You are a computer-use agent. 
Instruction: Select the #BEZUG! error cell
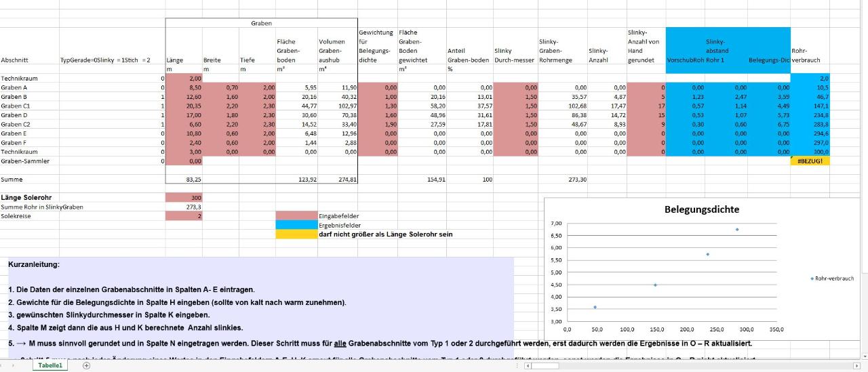coord(811,161)
